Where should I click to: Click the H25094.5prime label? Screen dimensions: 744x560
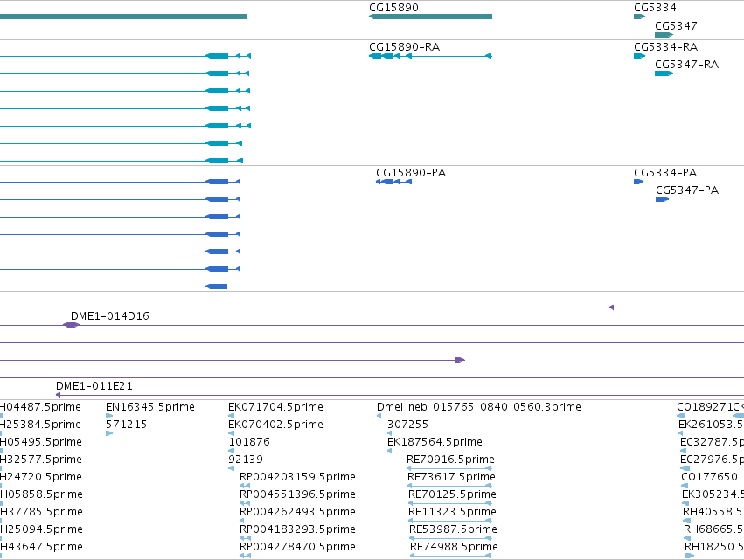pos(41,529)
